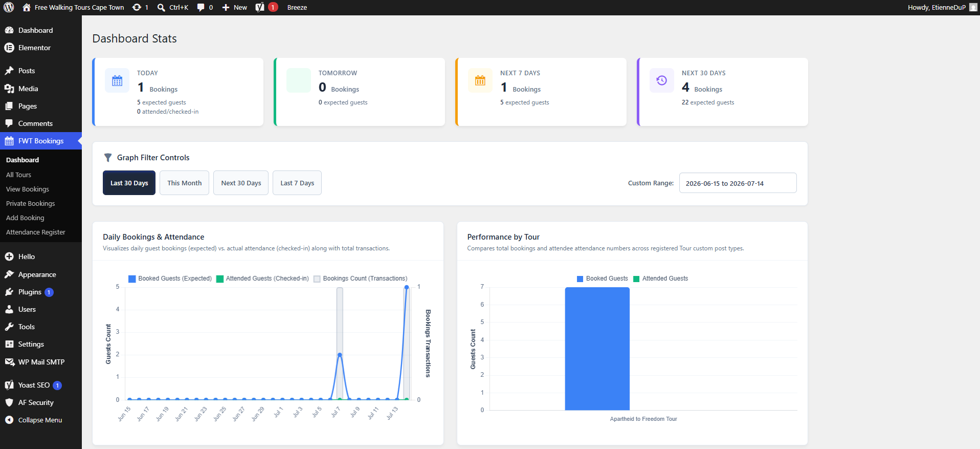Viewport: 980px width, 449px height.
Task: Select the This Month filter
Action: click(x=184, y=183)
